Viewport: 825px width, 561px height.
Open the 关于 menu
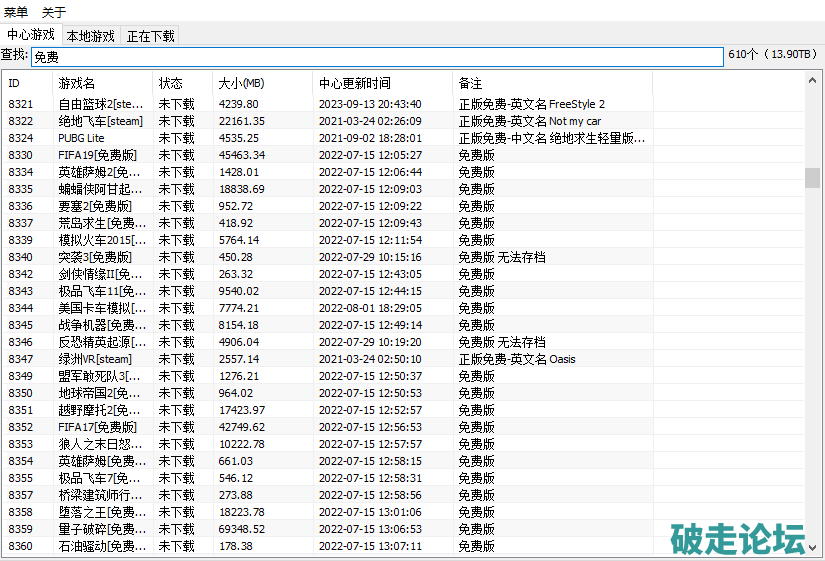click(54, 12)
